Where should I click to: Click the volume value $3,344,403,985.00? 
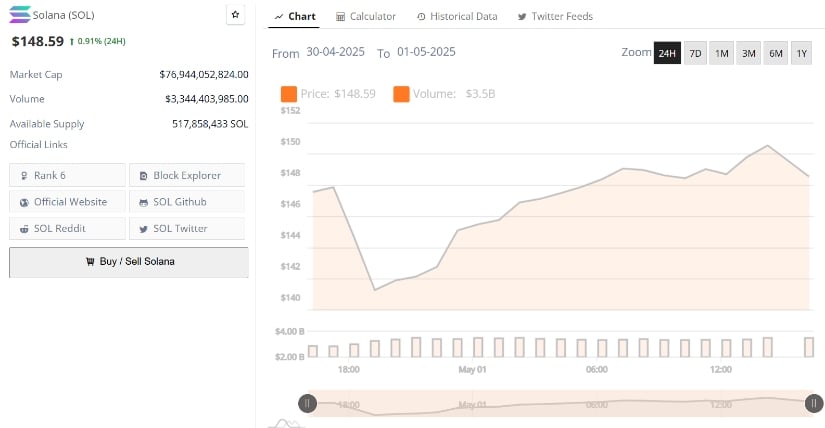pos(206,98)
